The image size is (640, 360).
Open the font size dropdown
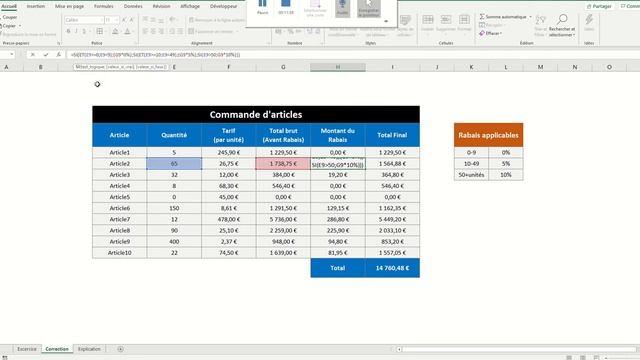[117, 20]
